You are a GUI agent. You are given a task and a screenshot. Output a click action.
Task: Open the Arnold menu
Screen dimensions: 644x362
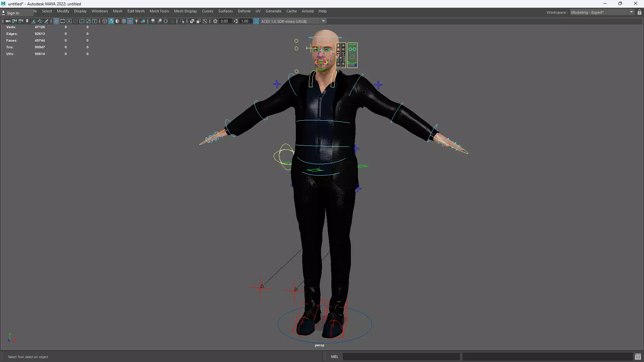(x=308, y=11)
